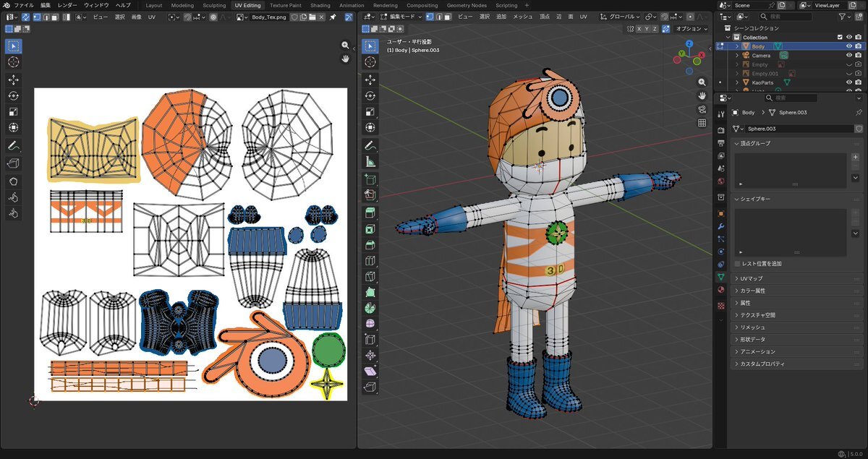The width and height of the screenshot is (868, 459).
Task: Select the Annotate tool in UV editor
Action: coord(13,145)
